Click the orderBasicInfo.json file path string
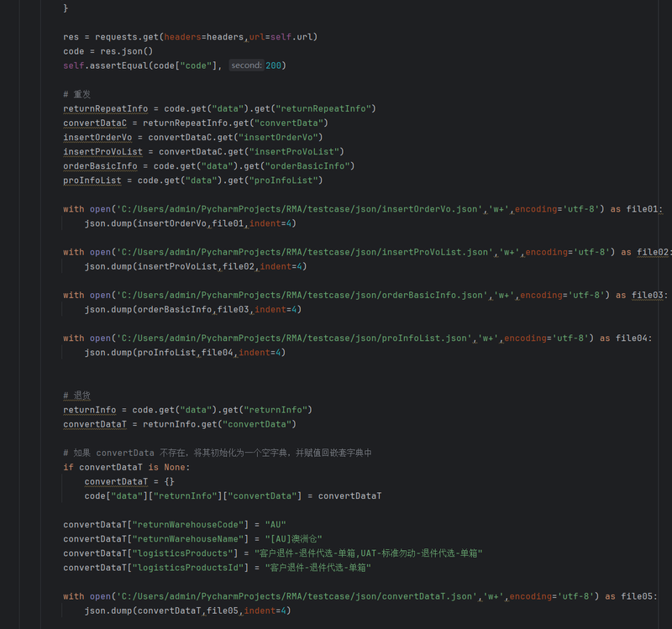The image size is (672, 629). click(302, 296)
